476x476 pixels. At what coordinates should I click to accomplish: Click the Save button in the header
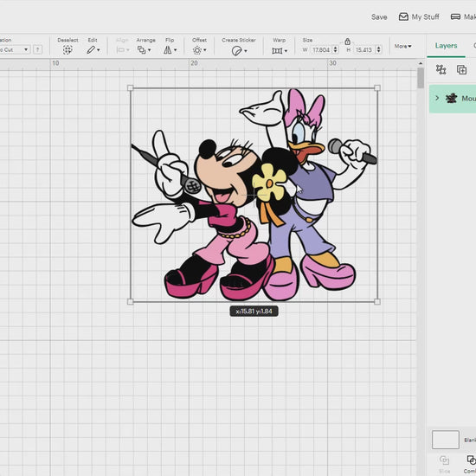[x=379, y=17]
